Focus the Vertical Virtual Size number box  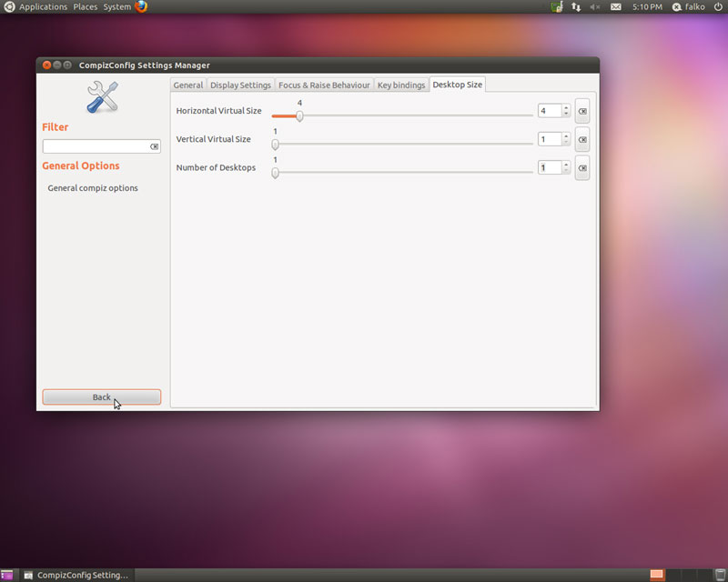(550, 139)
